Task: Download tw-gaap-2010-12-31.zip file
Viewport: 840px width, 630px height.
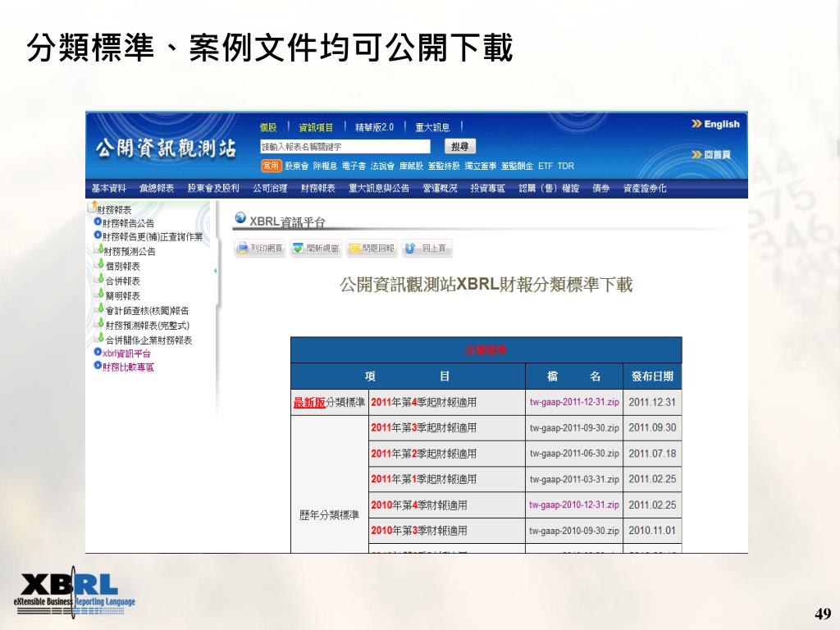Action: [574, 504]
